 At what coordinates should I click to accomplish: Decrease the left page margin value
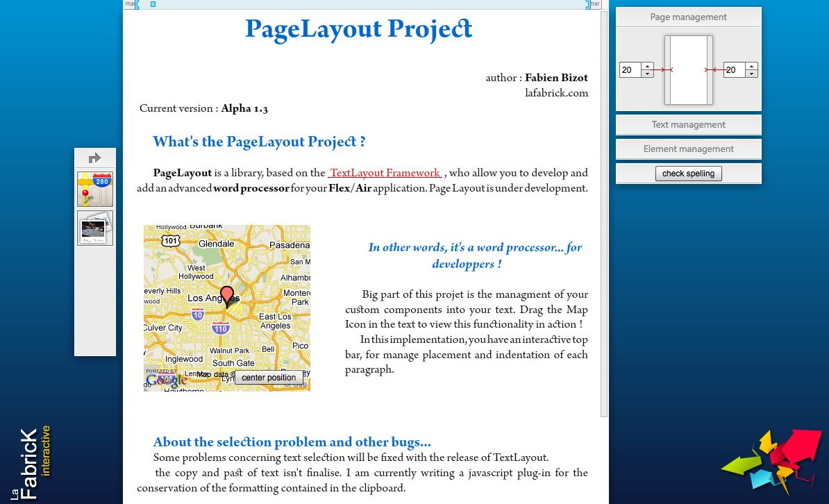pyautogui.click(x=648, y=74)
